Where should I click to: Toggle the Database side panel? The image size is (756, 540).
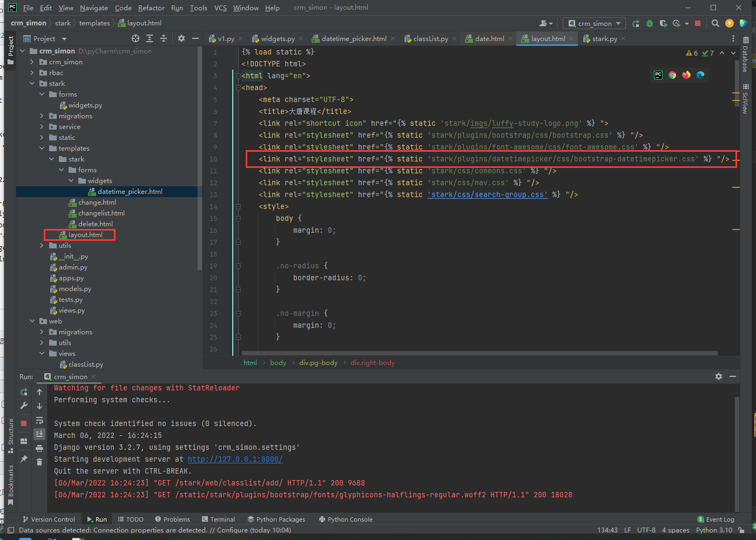tap(746, 55)
